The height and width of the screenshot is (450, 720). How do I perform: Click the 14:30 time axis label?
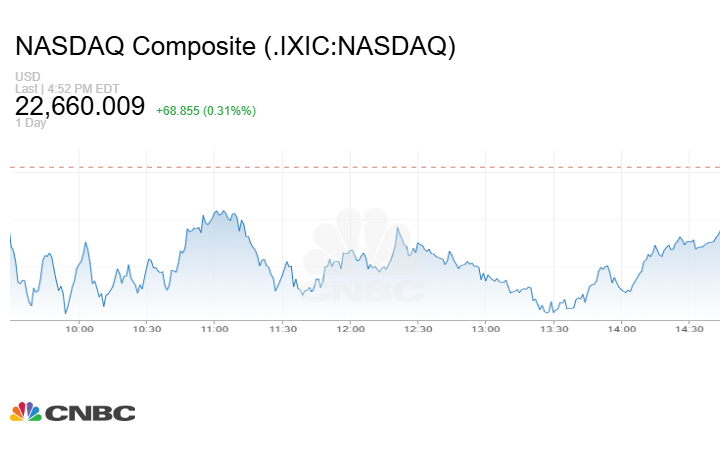click(689, 329)
